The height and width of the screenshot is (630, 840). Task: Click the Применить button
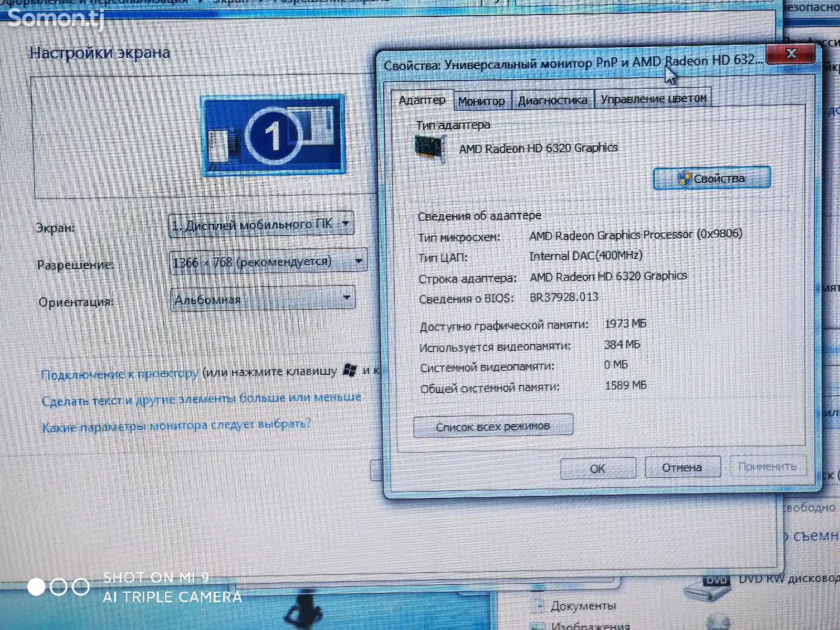click(x=768, y=466)
